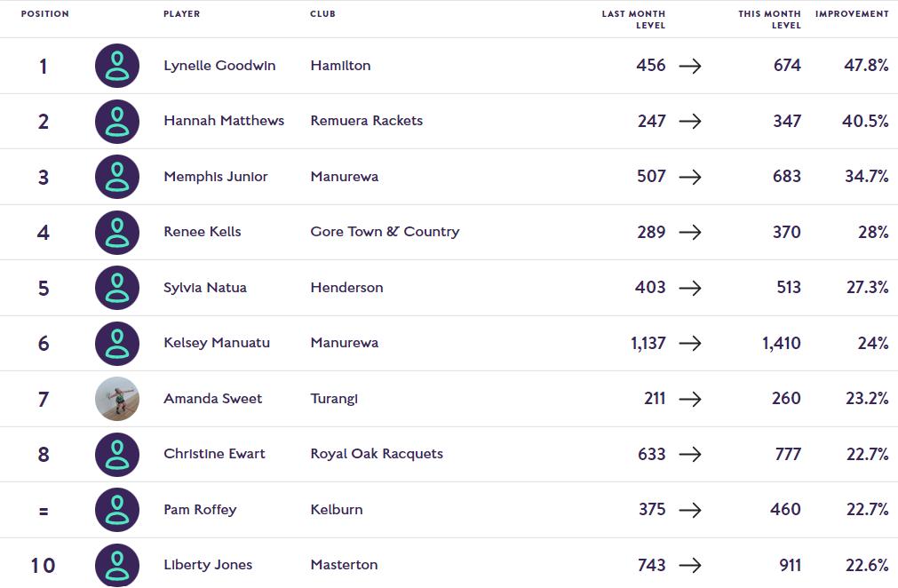898x588 pixels.
Task: Click Liberty Jones' avatar icon
Action: point(117,565)
